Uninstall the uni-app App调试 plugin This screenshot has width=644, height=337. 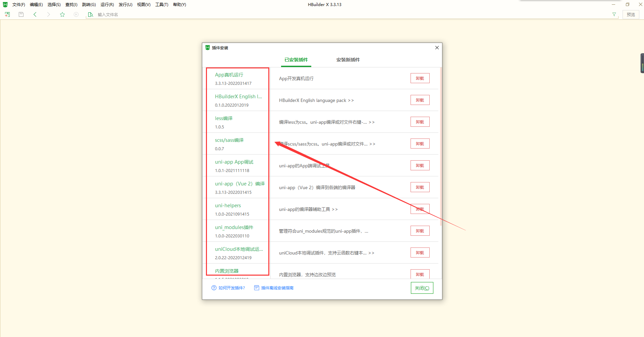pos(420,165)
